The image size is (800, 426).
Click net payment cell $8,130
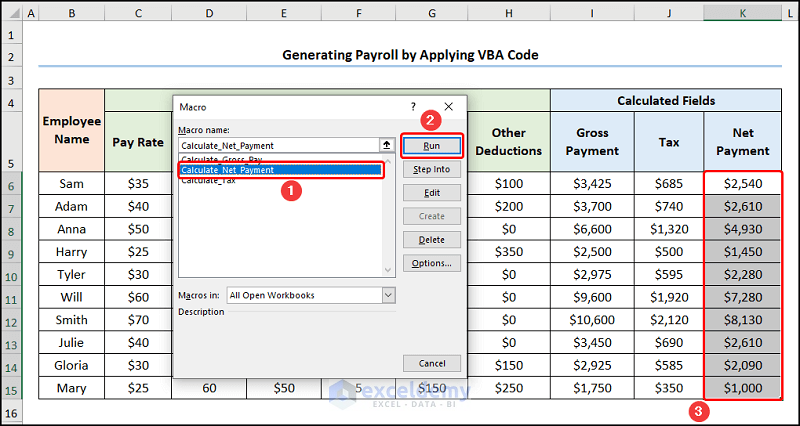pos(742,320)
